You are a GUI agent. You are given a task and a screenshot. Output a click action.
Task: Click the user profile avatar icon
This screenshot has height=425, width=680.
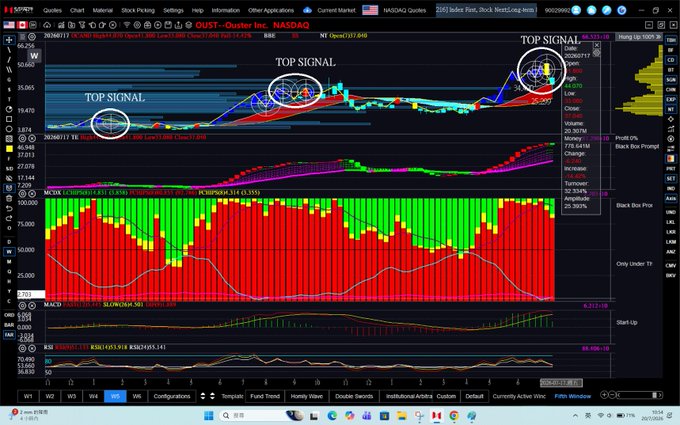click(576, 10)
